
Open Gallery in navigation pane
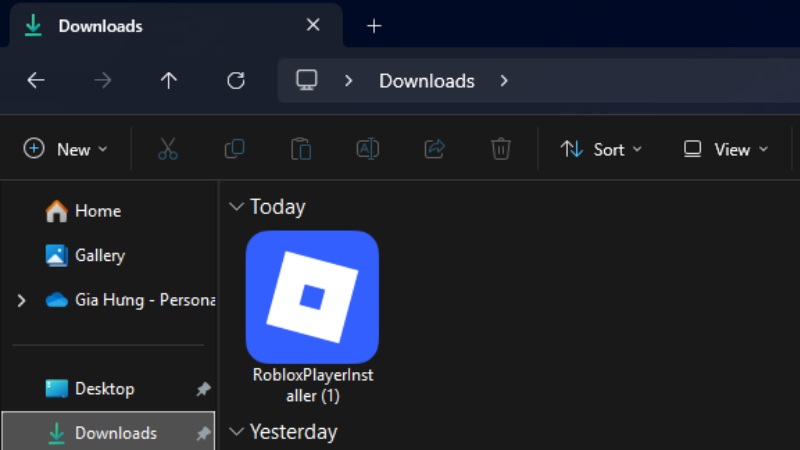tap(99, 255)
